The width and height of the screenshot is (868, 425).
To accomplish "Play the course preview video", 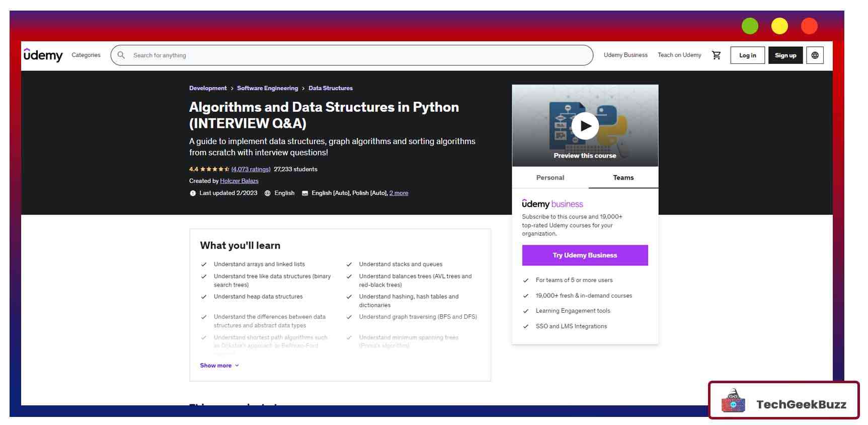I will click(x=585, y=126).
